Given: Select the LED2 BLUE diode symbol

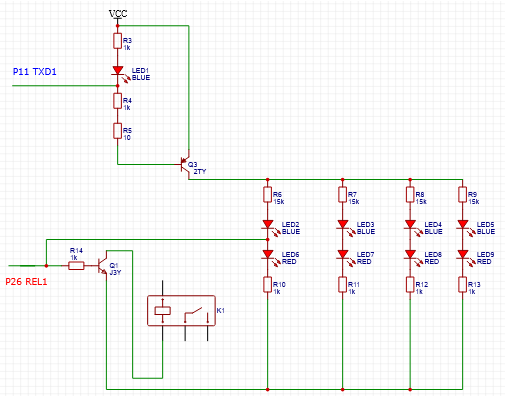Looking at the screenshot, I should 268,225.
